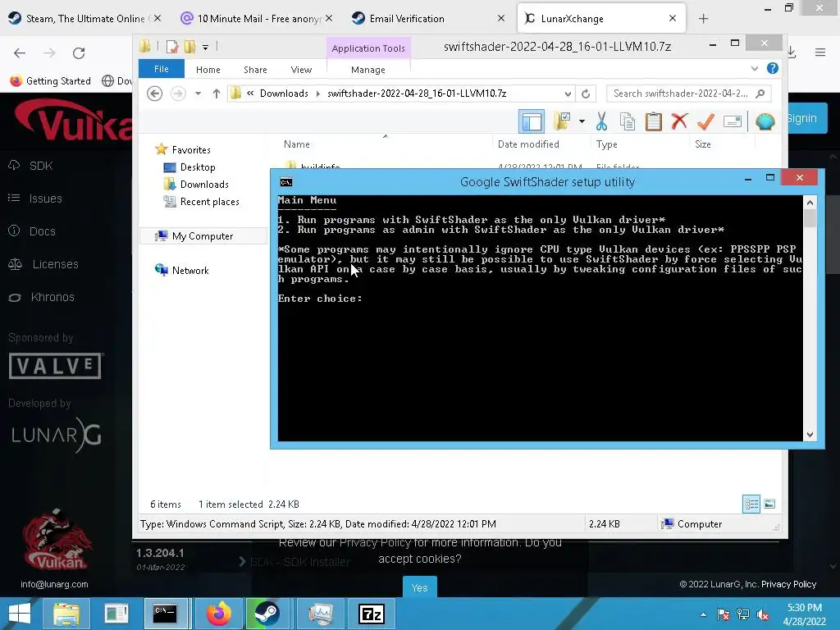This screenshot has height=630, width=840.
Task: Open recent locations dropdown in Explorer
Action: [199, 94]
